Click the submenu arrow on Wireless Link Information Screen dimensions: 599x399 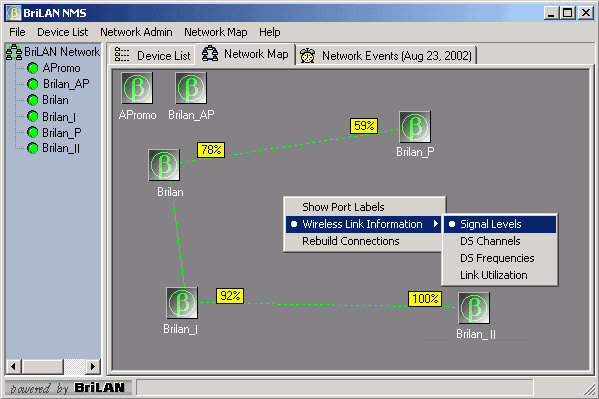click(x=435, y=224)
